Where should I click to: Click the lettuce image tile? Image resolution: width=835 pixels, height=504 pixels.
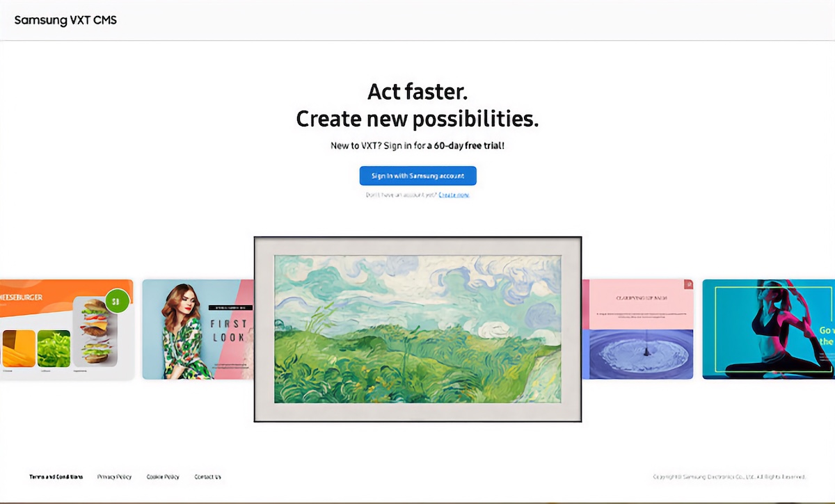54,348
